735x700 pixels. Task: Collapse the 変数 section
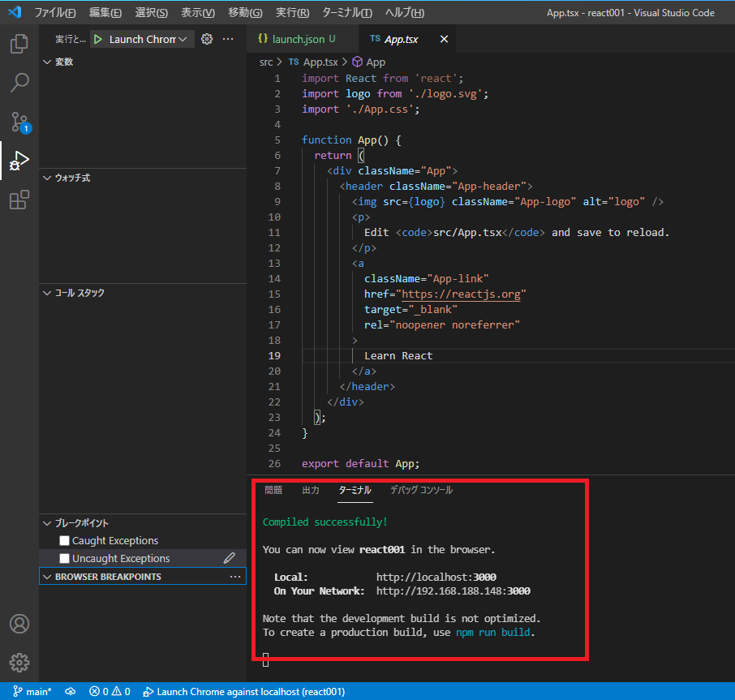pyautogui.click(x=64, y=62)
